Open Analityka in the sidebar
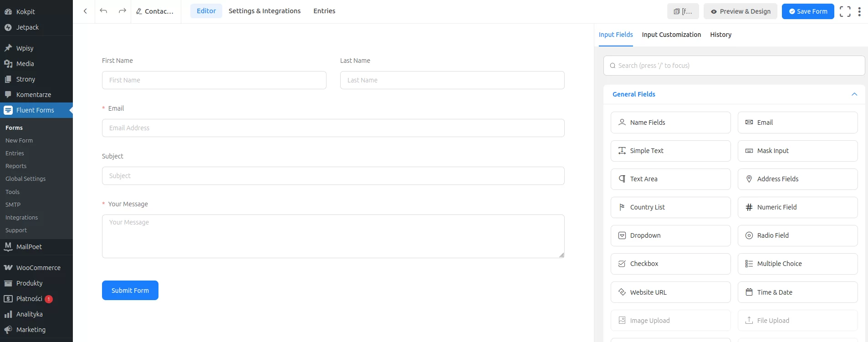 click(x=36, y=314)
